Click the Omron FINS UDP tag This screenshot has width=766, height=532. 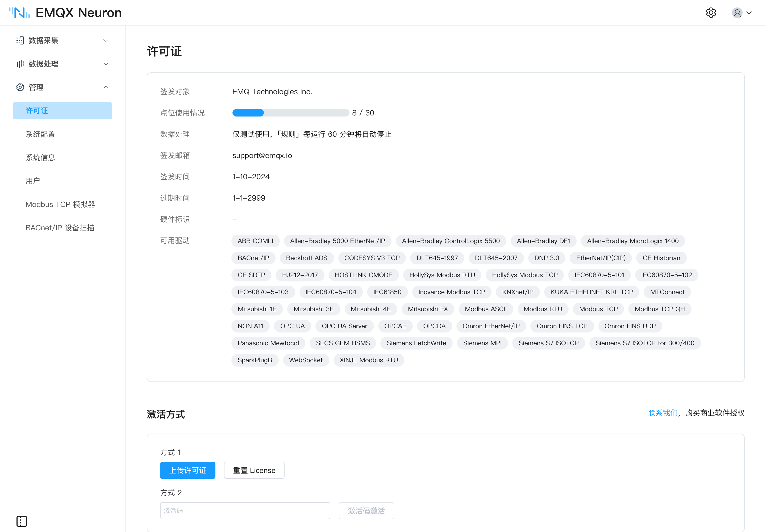pos(630,326)
